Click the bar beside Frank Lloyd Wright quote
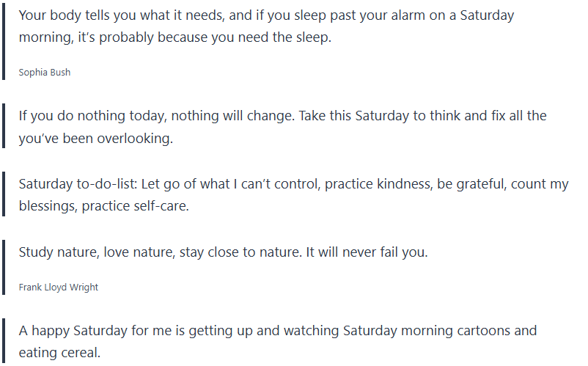588x366 pixels. point(4,267)
